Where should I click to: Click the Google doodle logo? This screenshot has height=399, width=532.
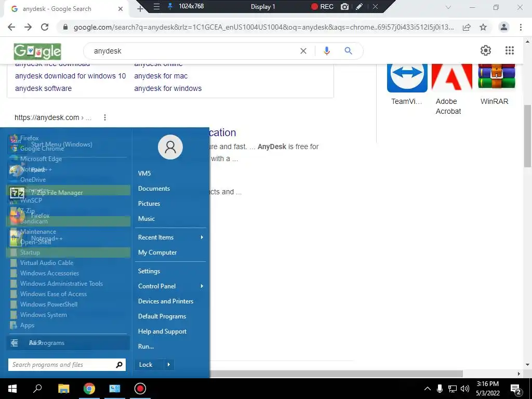click(37, 51)
